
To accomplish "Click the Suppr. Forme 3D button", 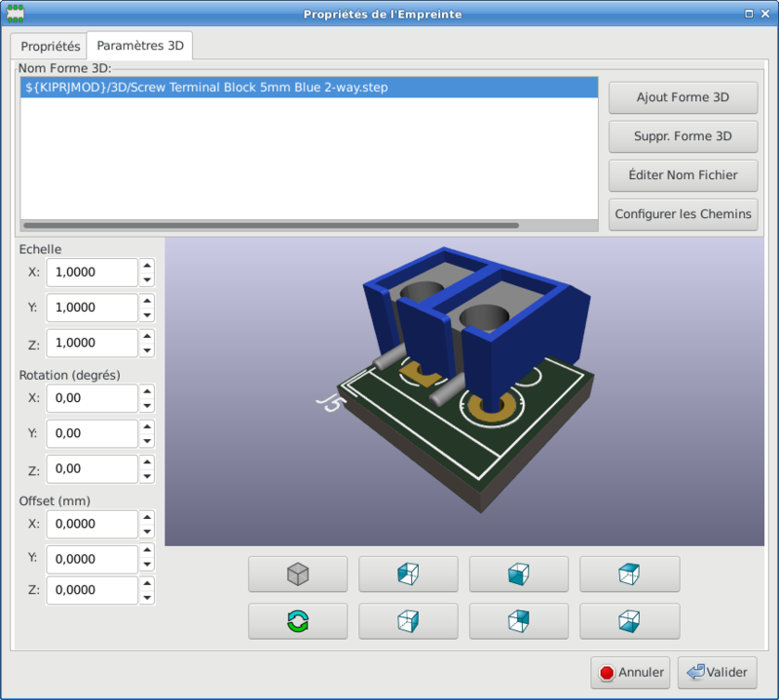I will pos(684,136).
